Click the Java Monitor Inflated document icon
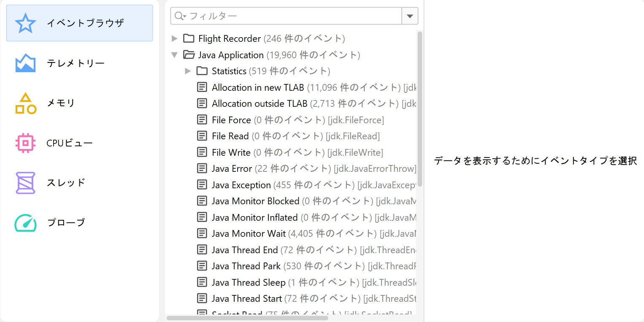The height and width of the screenshot is (322, 644). pyautogui.click(x=203, y=217)
